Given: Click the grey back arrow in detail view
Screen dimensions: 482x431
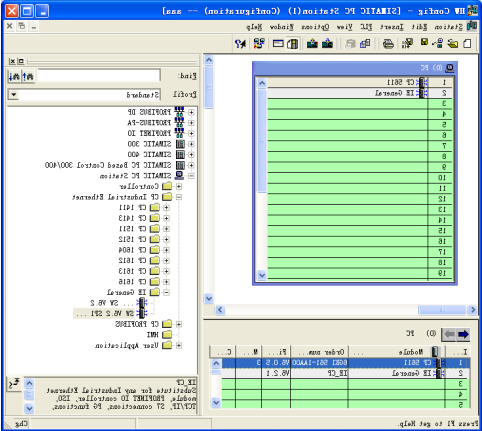Looking at the screenshot, I should pyautogui.click(x=449, y=334).
